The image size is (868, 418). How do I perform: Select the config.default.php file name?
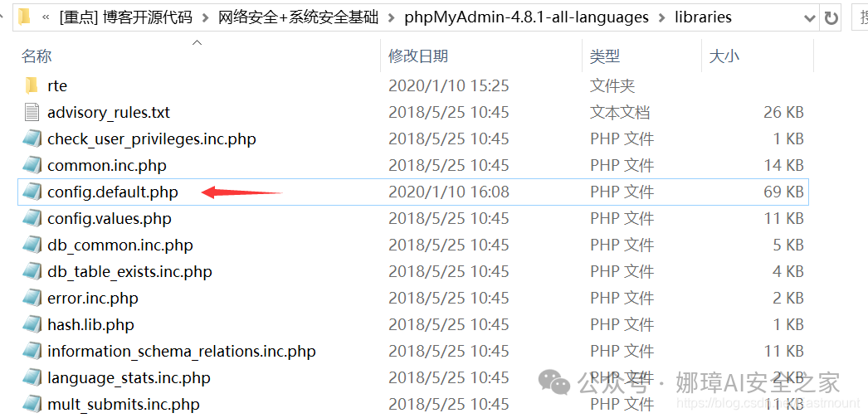(113, 192)
